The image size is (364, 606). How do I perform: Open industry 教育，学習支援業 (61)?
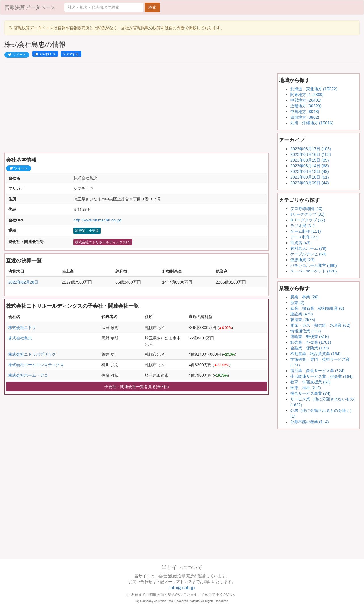tap(310, 382)
